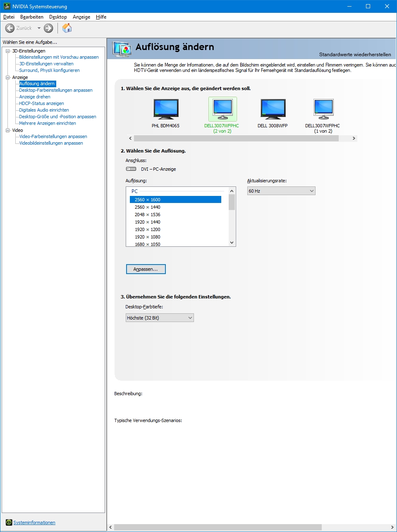Image resolution: width=397 pixels, height=532 pixels.
Task: Open the Hilfe menu
Action: pyautogui.click(x=101, y=17)
